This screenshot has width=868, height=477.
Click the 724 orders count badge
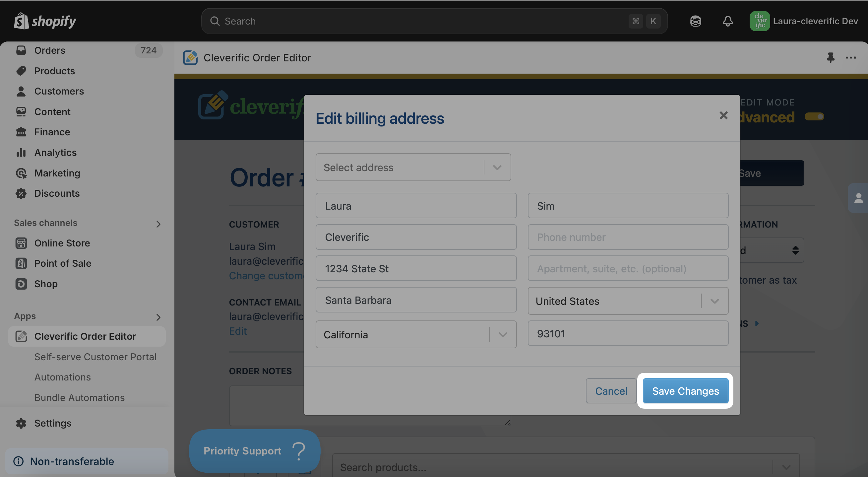pos(149,50)
